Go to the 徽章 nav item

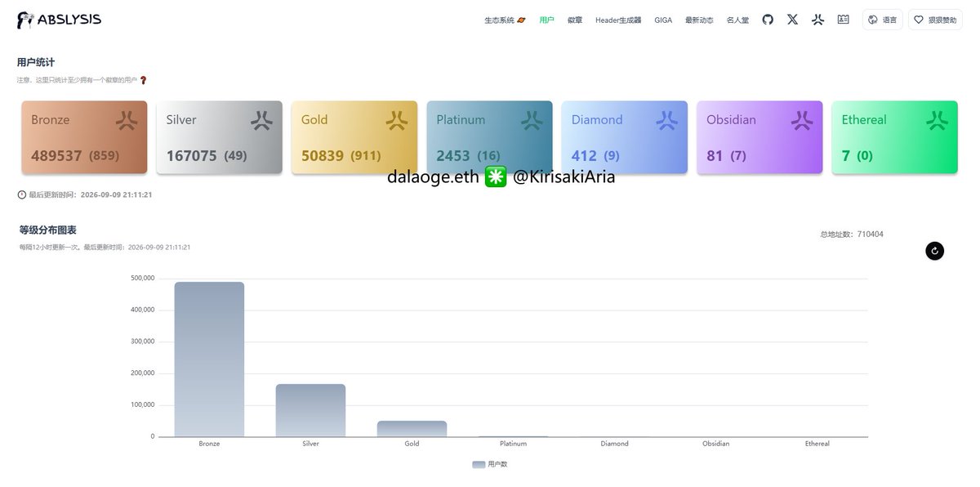pos(575,20)
